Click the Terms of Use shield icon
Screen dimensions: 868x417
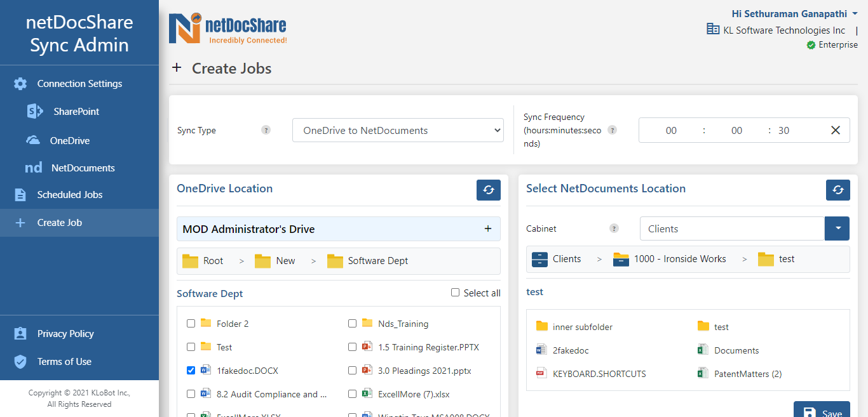tap(20, 362)
